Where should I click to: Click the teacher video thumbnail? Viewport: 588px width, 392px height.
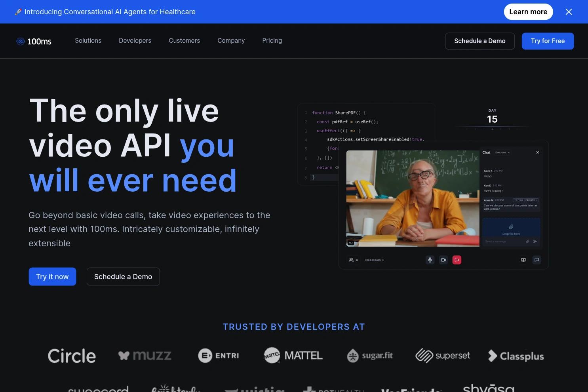click(x=413, y=198)
